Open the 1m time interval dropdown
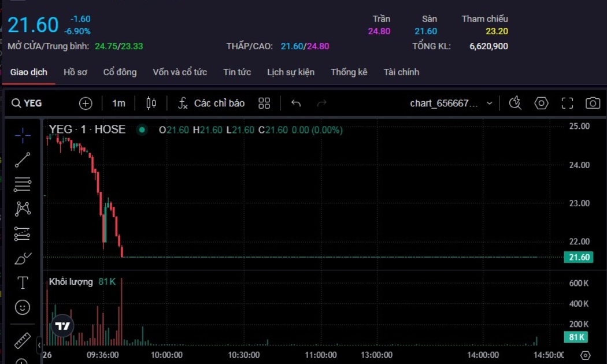Screen dimensions: 607x364 click(x=119, y=103)
